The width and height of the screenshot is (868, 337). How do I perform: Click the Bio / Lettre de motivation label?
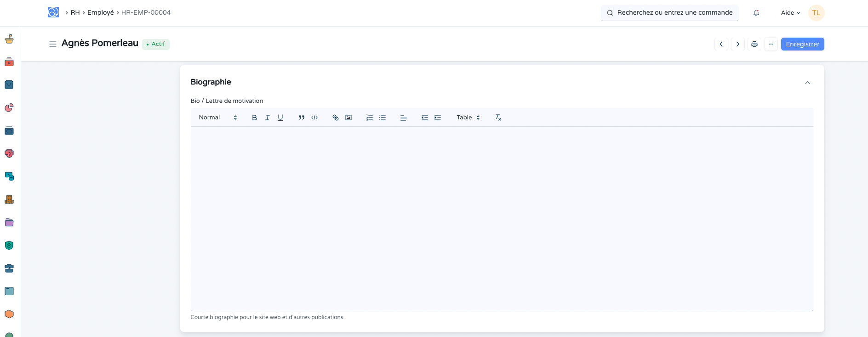(227, 101)
